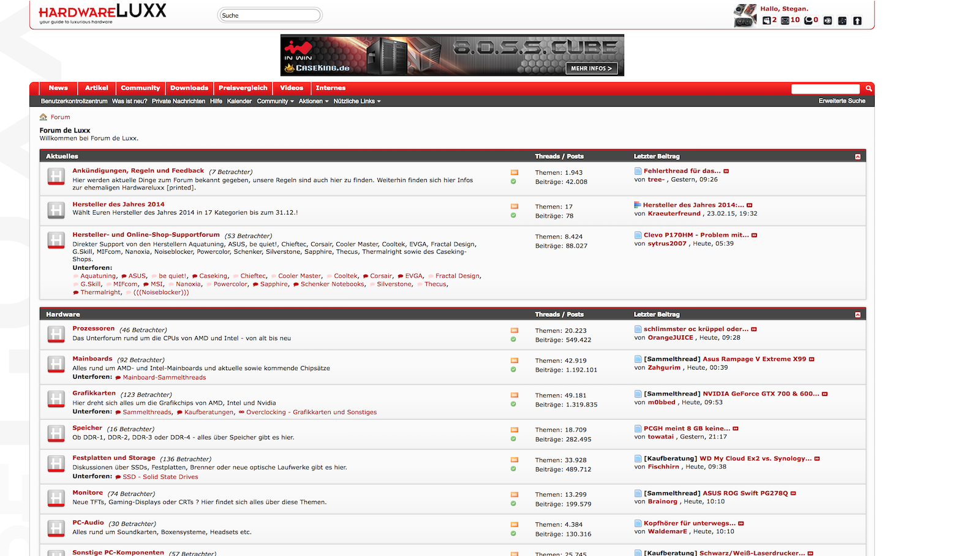Image resolution: width=980 pixels, height=556 pixels.
Task: Click RSS feed icon for Grafikkarten
Action: pyautogui.click(x=514, y=395)
